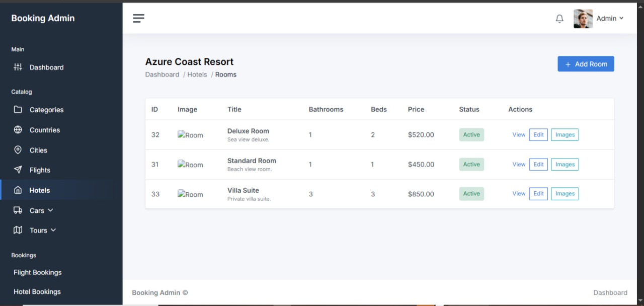Click the Categories folder icon

coord(18,110)
